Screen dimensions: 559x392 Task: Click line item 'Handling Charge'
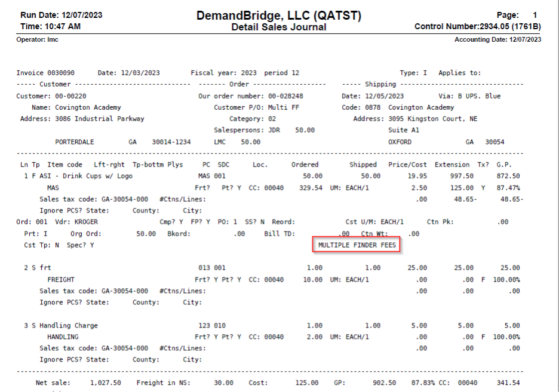click(x=69, y=326)
